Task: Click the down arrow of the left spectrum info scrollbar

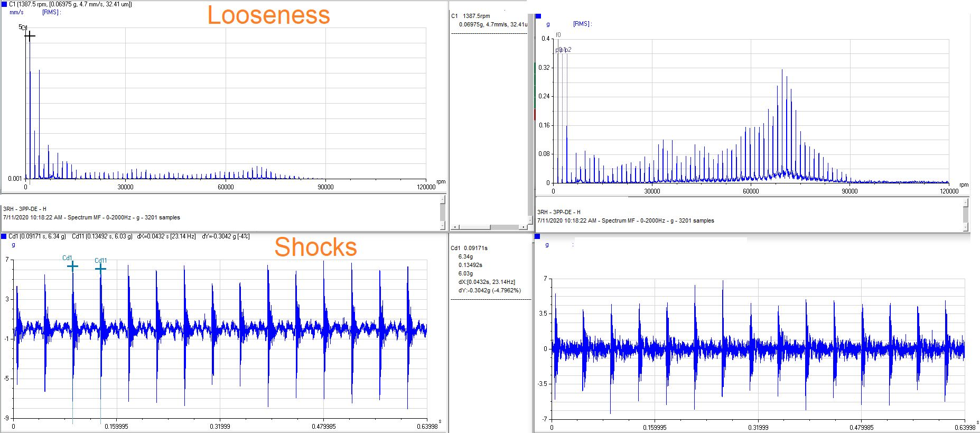Action: tap(443, 226)
